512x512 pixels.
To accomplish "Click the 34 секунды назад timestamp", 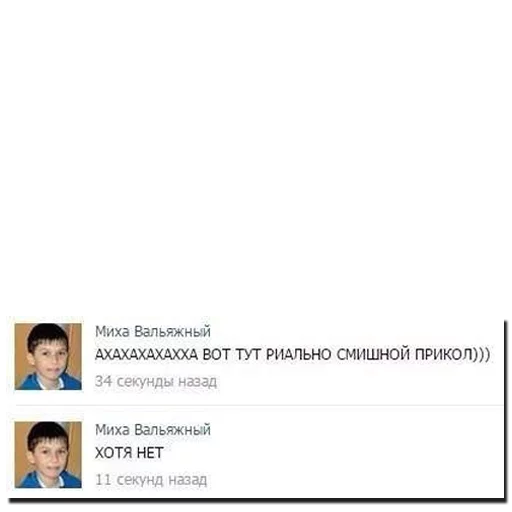I will (x=156, y=381).
